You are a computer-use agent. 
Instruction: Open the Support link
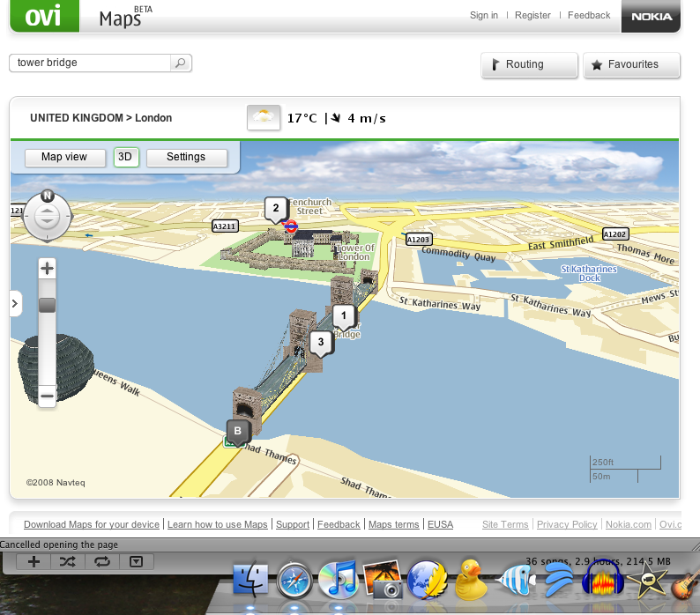[x=293, y=524]
